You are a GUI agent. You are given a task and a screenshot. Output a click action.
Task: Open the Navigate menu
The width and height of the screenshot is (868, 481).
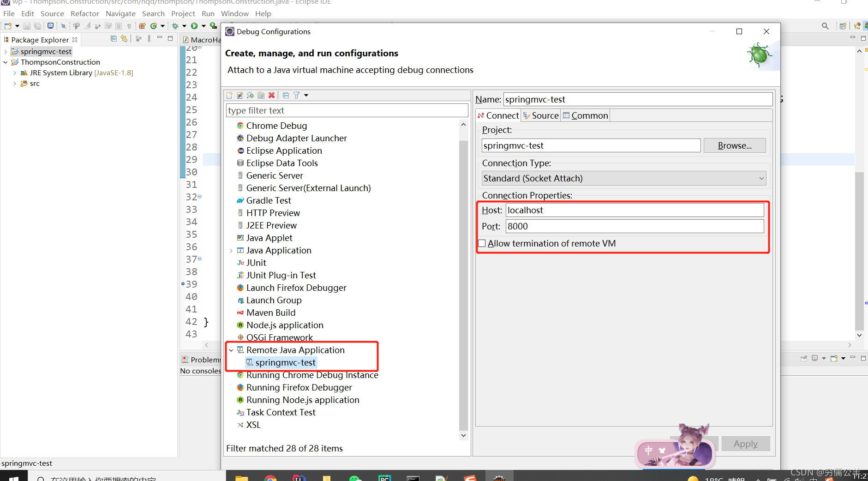click(x=120, y=13)
